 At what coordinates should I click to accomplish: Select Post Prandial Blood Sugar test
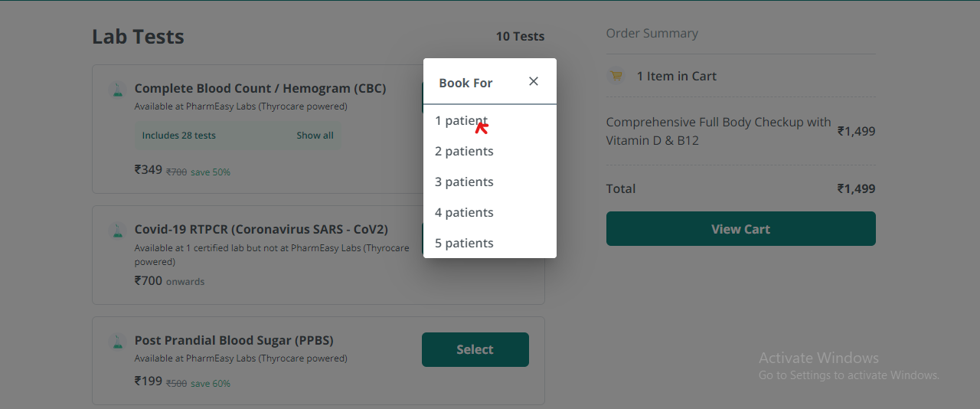tap(475, 349)
